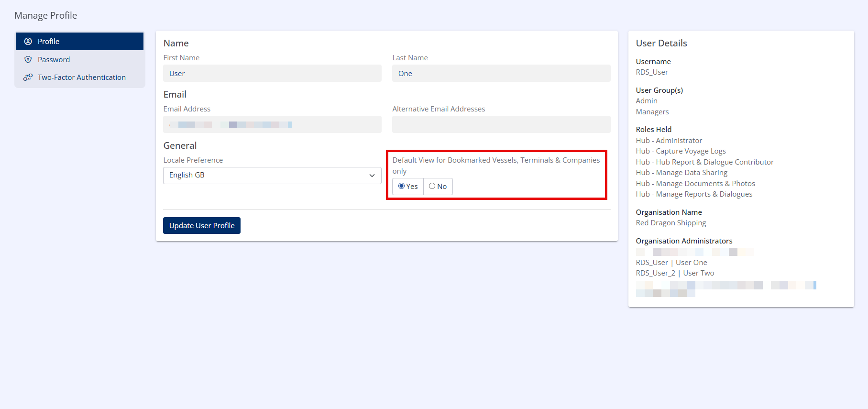Image resolution: width=868 pixels, height=409 pixels.
Task: Click the Managers user group text
Action: coord(652,112)
